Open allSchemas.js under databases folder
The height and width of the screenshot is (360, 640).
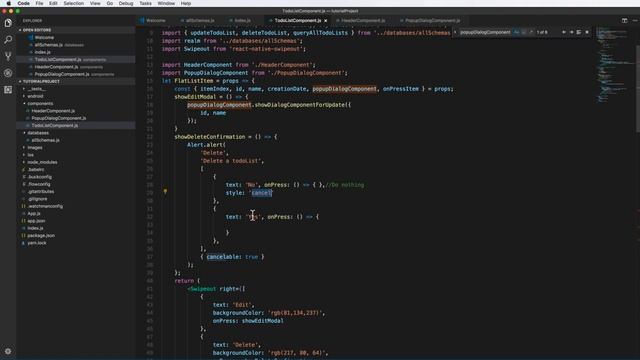coord(45,140)
